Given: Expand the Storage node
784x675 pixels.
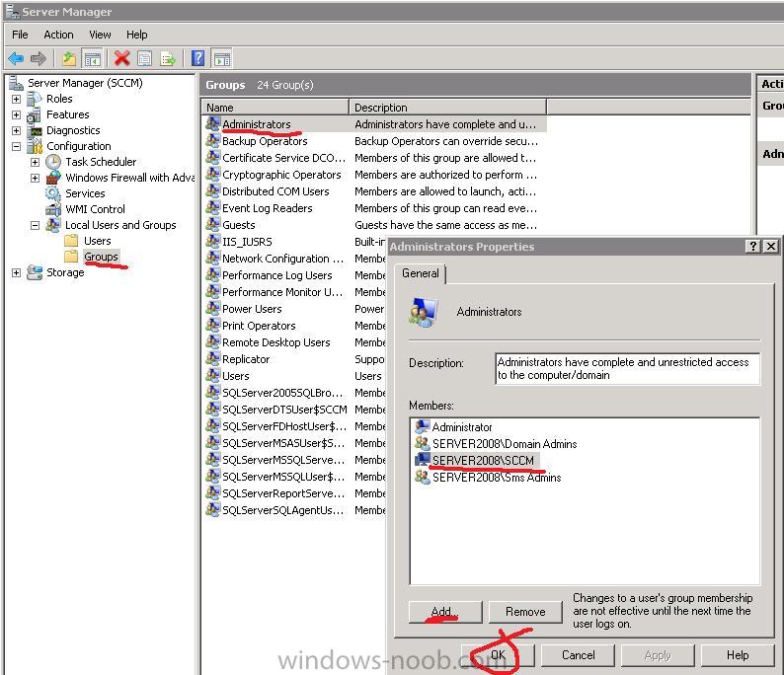Looking at the screenshot, I should pos(16,272).
